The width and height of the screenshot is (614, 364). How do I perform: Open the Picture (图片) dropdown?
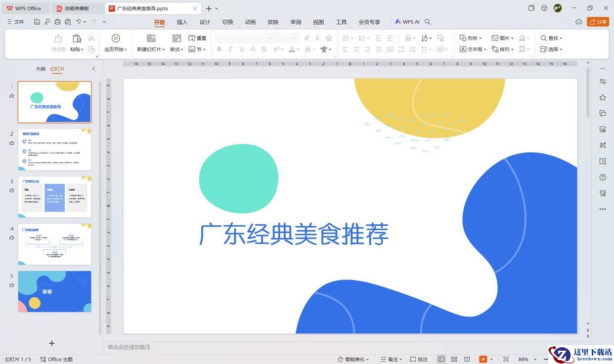[x=503, y=38]
